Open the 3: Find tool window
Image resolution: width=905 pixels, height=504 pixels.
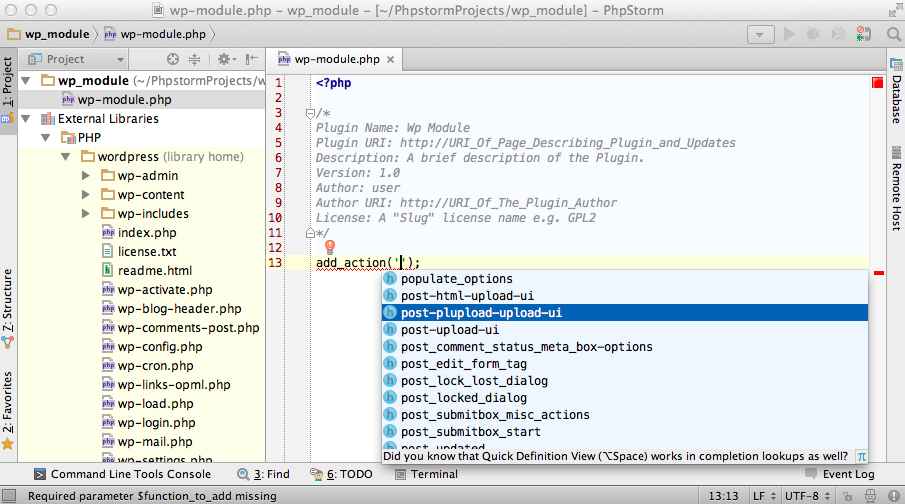pos(263,474)
